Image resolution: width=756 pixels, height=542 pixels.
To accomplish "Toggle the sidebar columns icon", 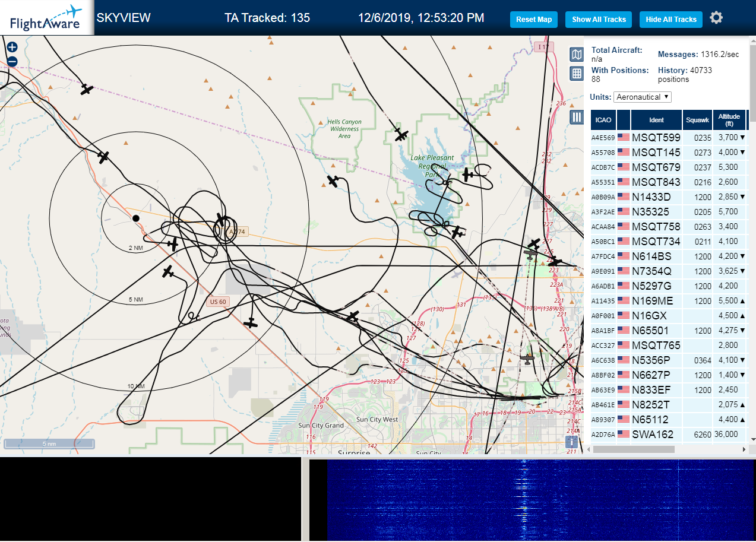I will point(576,117).
